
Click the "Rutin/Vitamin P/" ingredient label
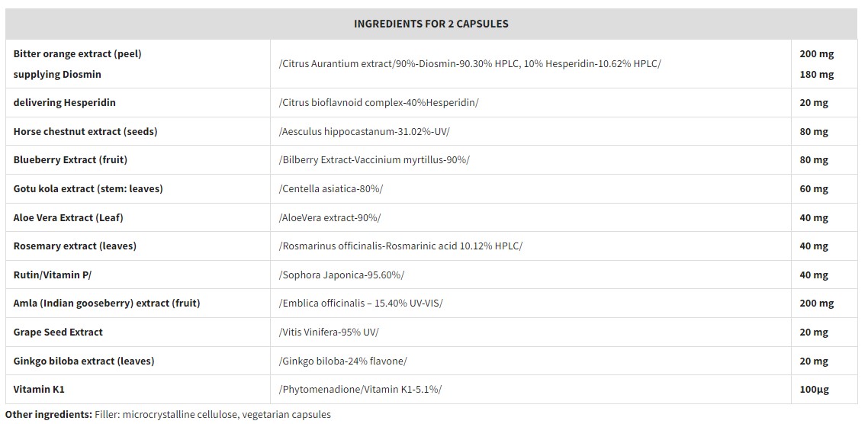[53, 275]
